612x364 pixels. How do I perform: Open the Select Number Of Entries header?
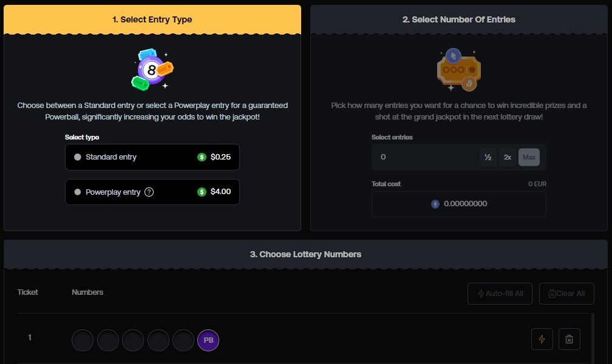pos(458,19)
